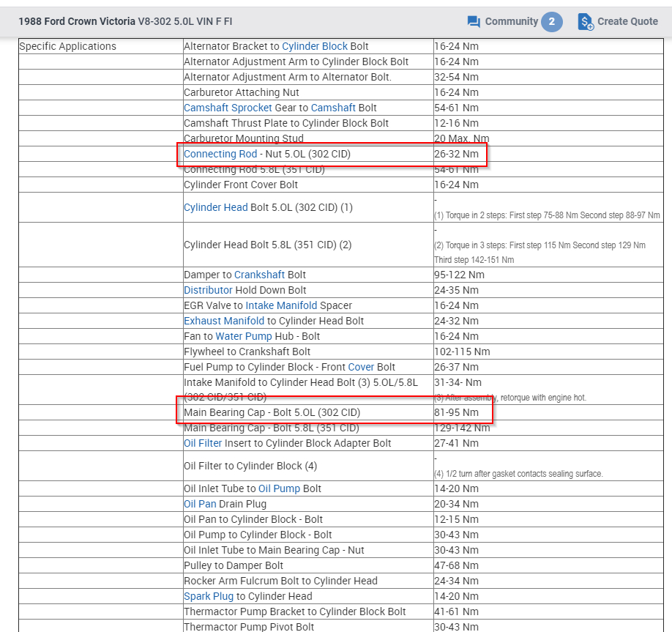Click 'Oil Inlet Tube to Main Bearing Cap - Nut'
This screenshot has height=632, width=672.
274,550
